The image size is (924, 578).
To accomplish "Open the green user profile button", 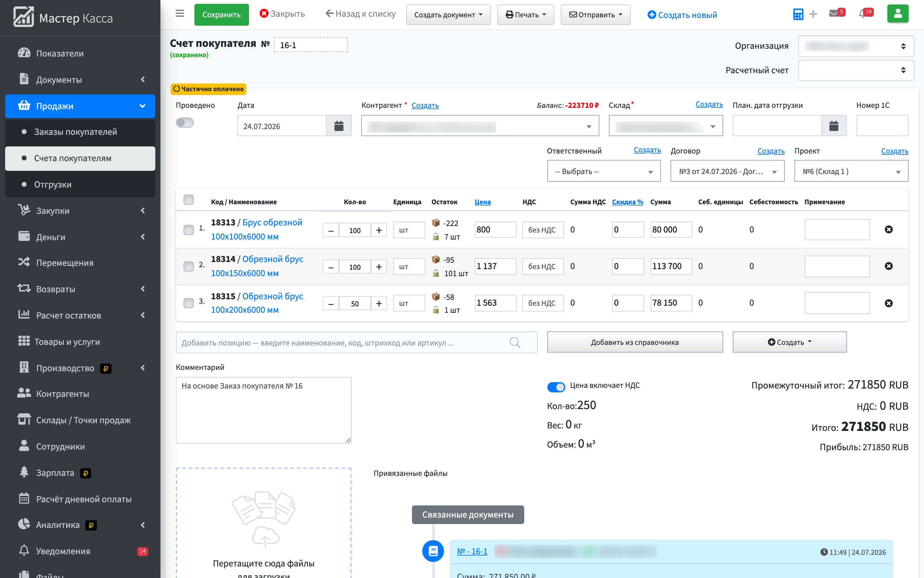I will click(898, 14).
